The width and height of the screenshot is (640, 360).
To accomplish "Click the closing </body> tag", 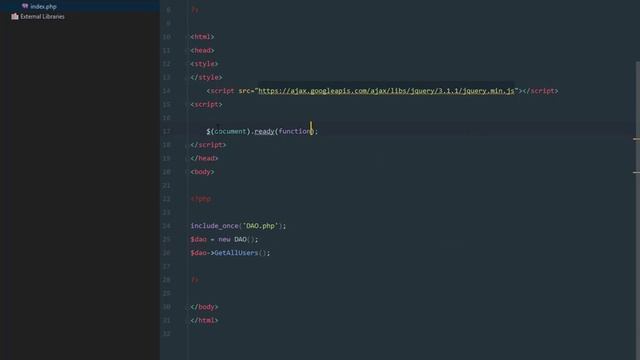I will [204, 307].
